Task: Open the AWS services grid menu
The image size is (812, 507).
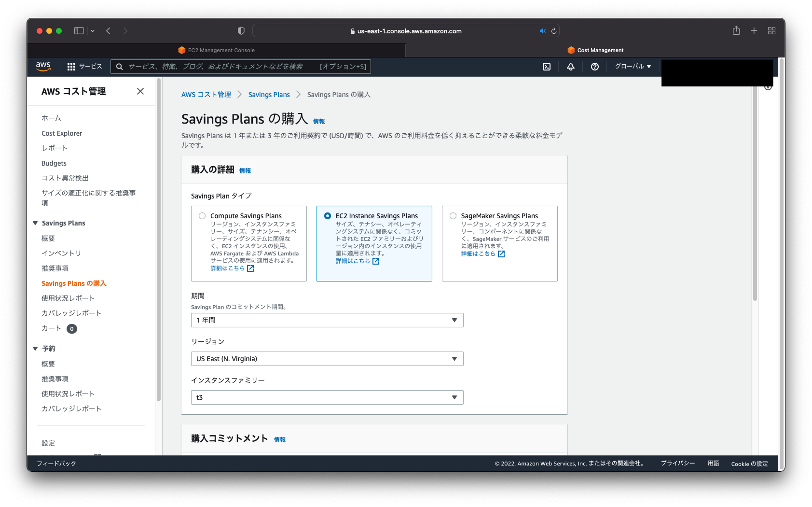Action: (71, 66)
